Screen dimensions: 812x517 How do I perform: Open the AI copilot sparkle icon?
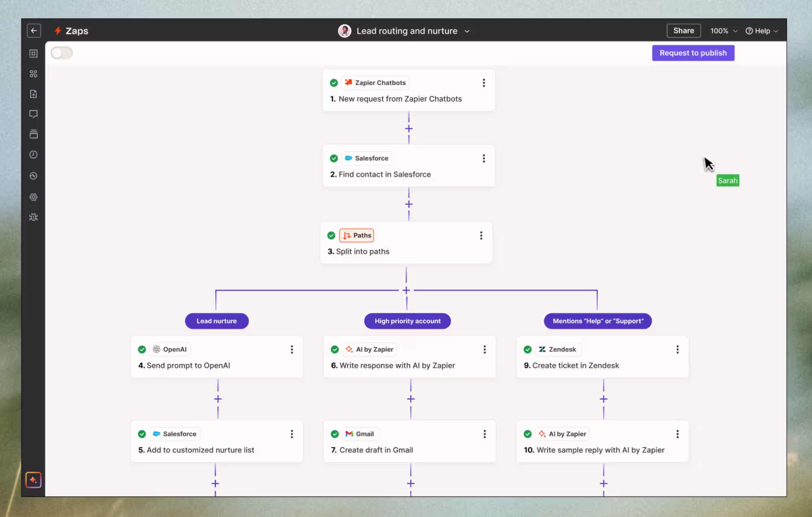[33, 480]
